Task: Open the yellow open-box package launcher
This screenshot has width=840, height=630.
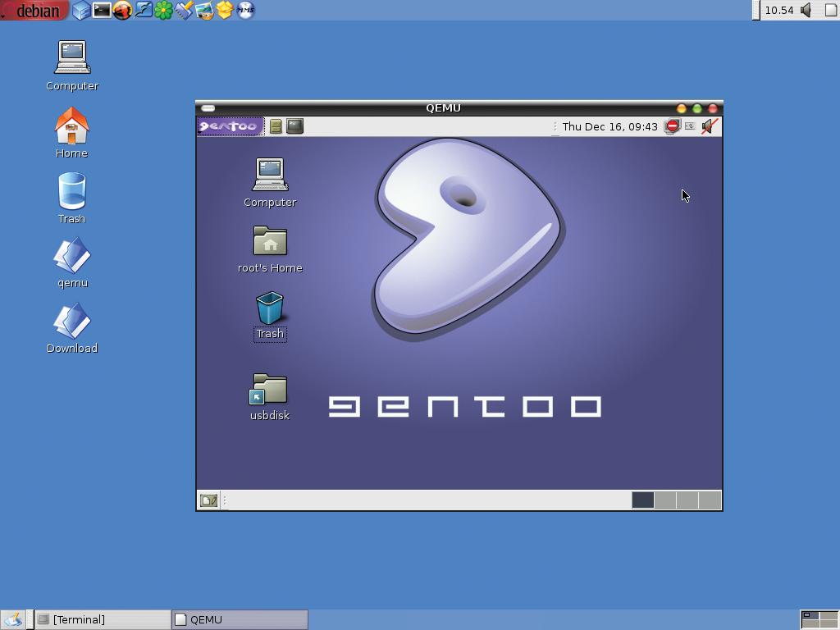Action: (x=225, y=10)
